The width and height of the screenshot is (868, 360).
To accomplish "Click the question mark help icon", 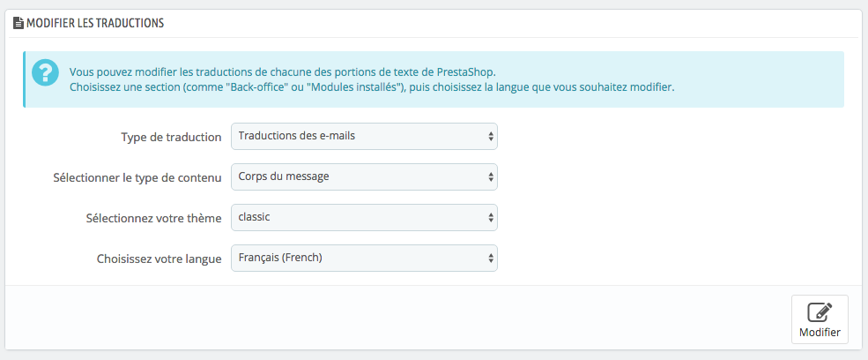I will tap(43, 72).
